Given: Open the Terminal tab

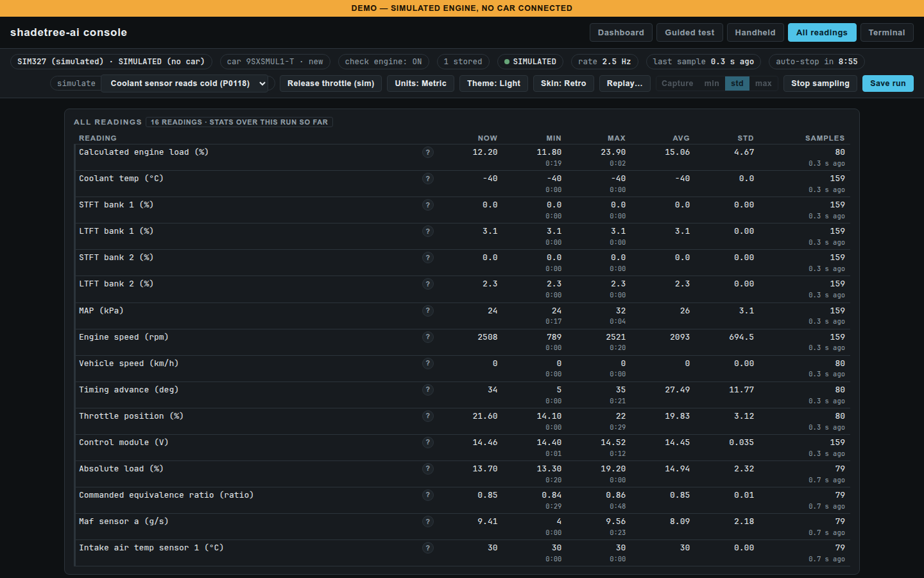Looking at the screenshot, I should 887,33.
